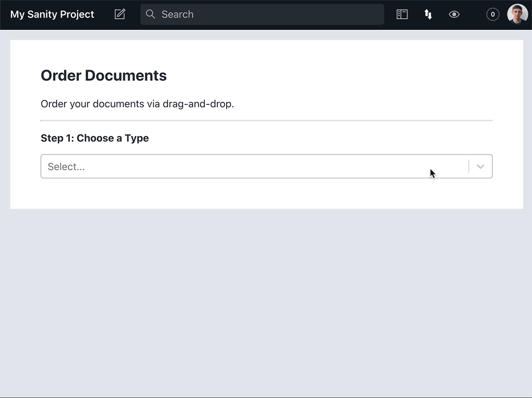The image size is (532, 398).
Task: Open the user avatar menu
Action: click(518, 14)
